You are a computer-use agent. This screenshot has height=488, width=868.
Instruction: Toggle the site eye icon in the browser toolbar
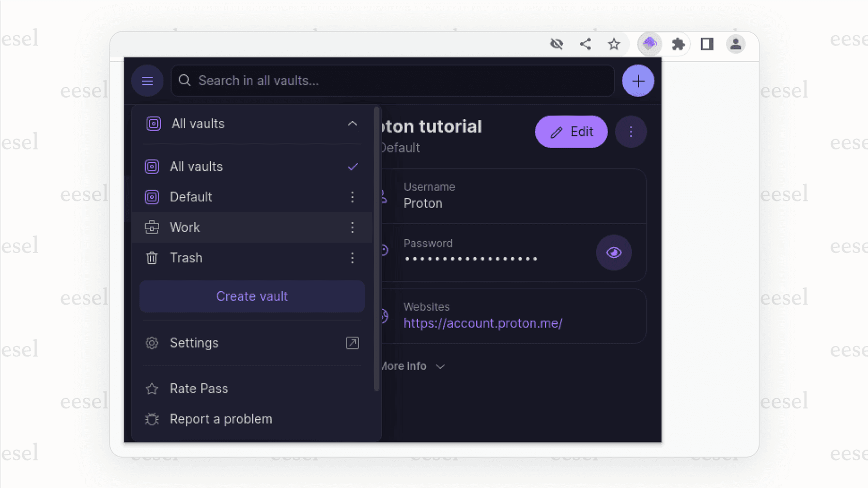[x=556, y=44]
